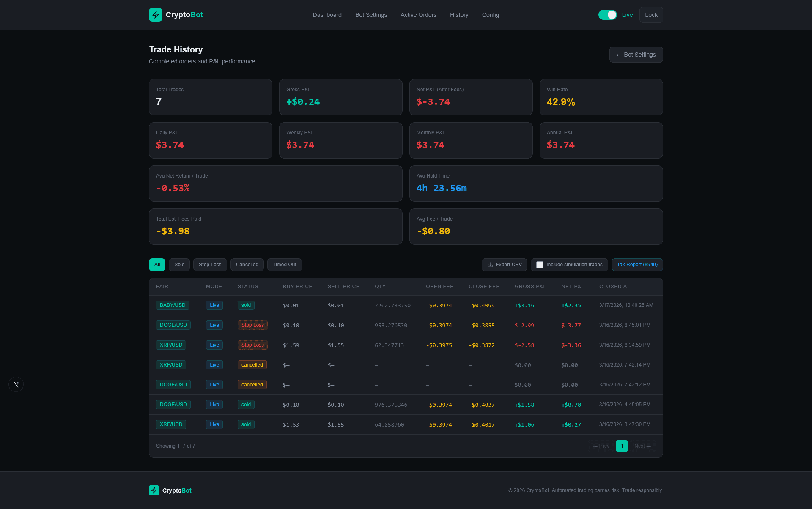The width and height of the screenshot is (812, 509).
Task: Click the arrow icon in the Prev pagination control
Action: (595, 446)
